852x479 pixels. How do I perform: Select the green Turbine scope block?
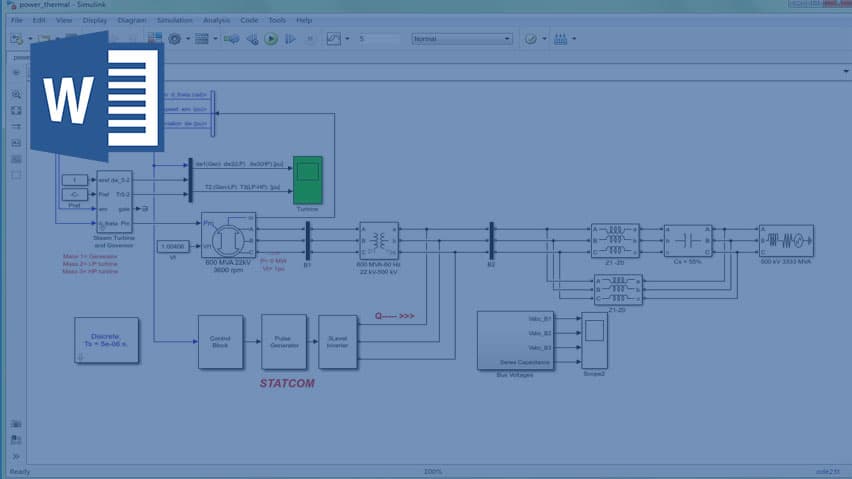308,180
